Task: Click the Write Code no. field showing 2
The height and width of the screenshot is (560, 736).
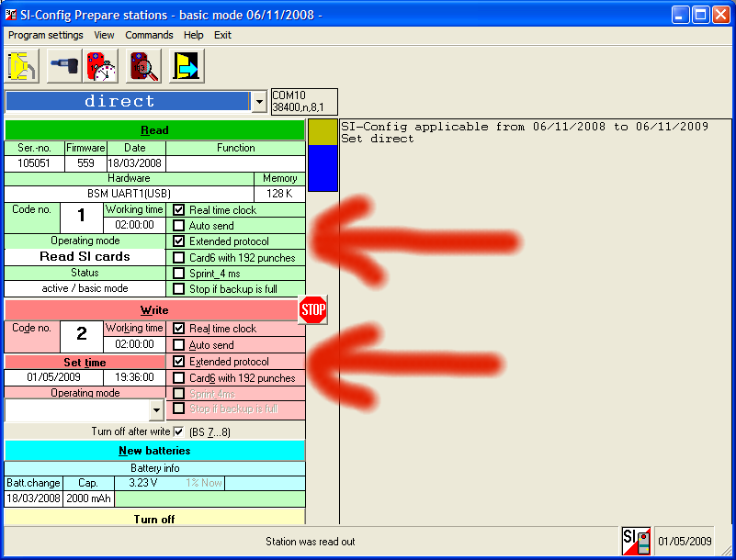Action: coord(82,336)
